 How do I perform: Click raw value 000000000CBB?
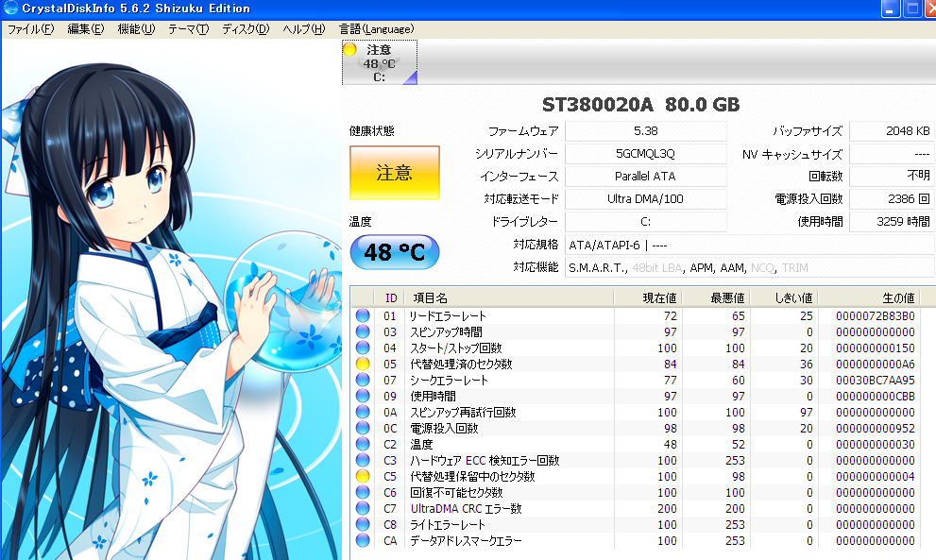pyautogui.click(x=876, y=397)
